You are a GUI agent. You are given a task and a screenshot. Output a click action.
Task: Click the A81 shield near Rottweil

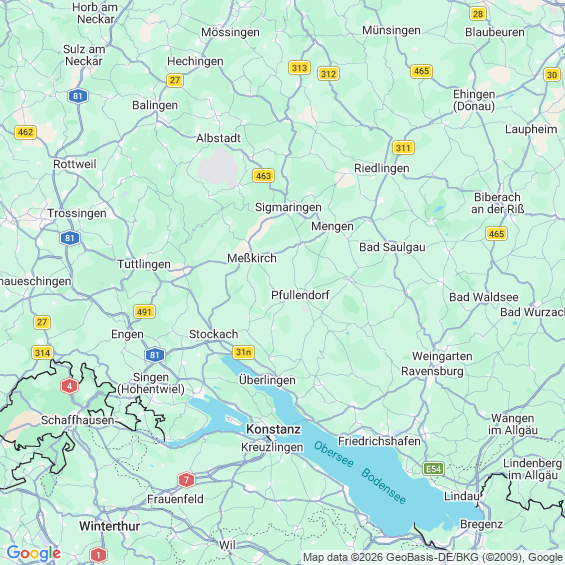[78, 96]
